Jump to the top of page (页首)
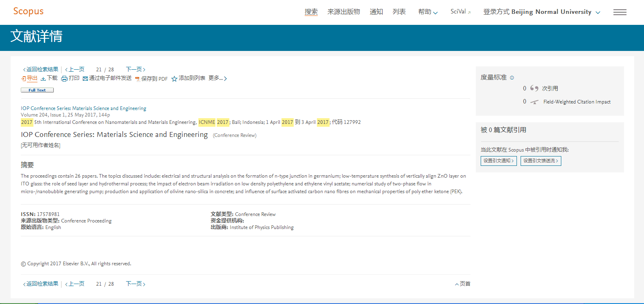644x304 pixels. pos(463,284)
